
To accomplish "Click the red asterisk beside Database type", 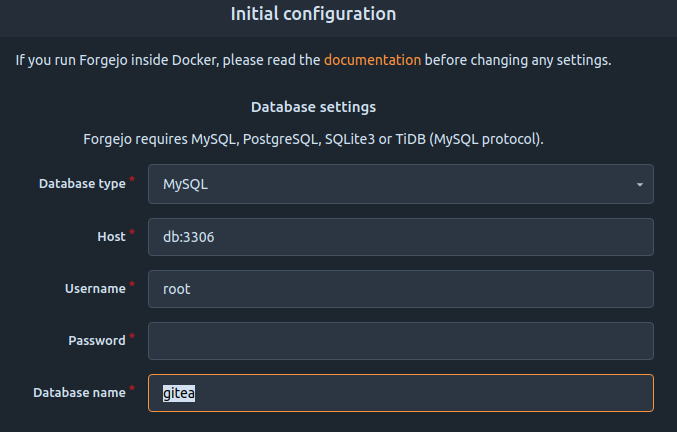I will pos(132,179).
